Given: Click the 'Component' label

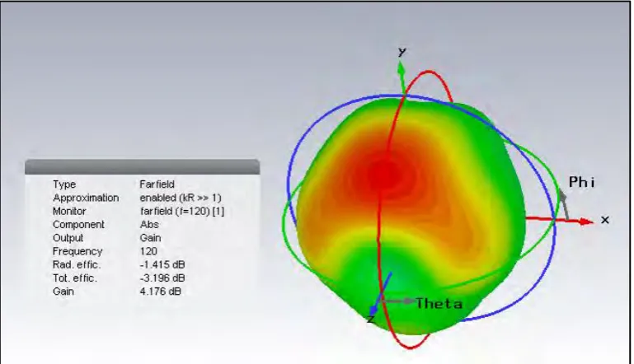Looking at the screenshot, I should click(x=78, y=224).
